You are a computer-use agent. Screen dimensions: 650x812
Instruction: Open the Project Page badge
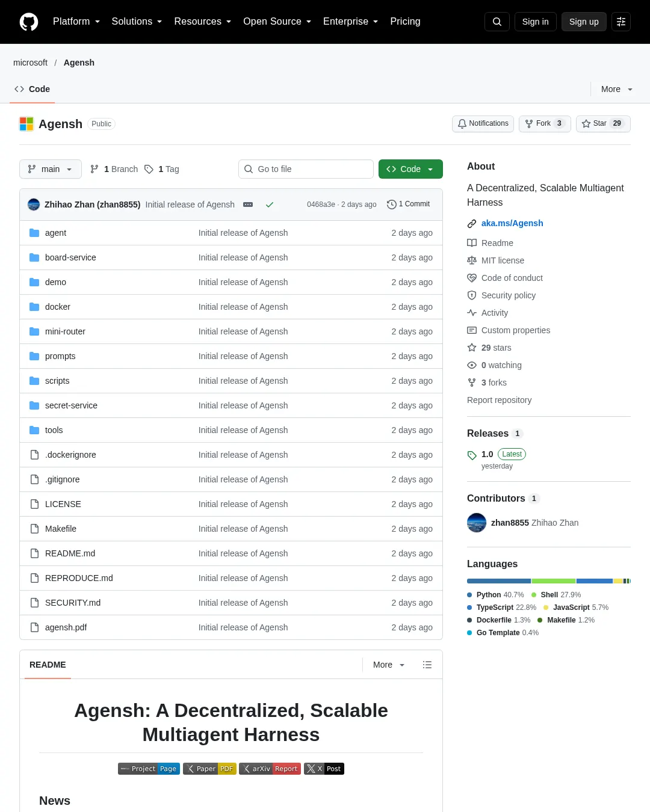coord(149,769)
